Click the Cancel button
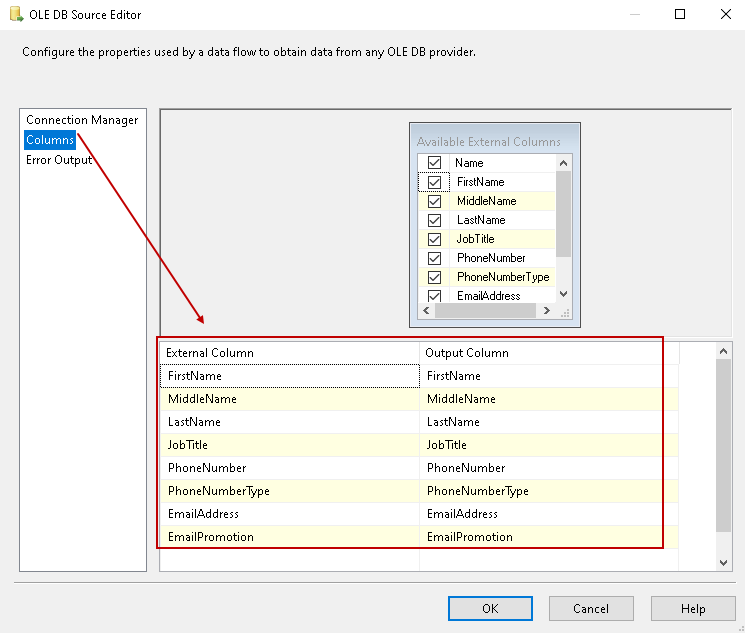745x633 pixels. (591, 609)
